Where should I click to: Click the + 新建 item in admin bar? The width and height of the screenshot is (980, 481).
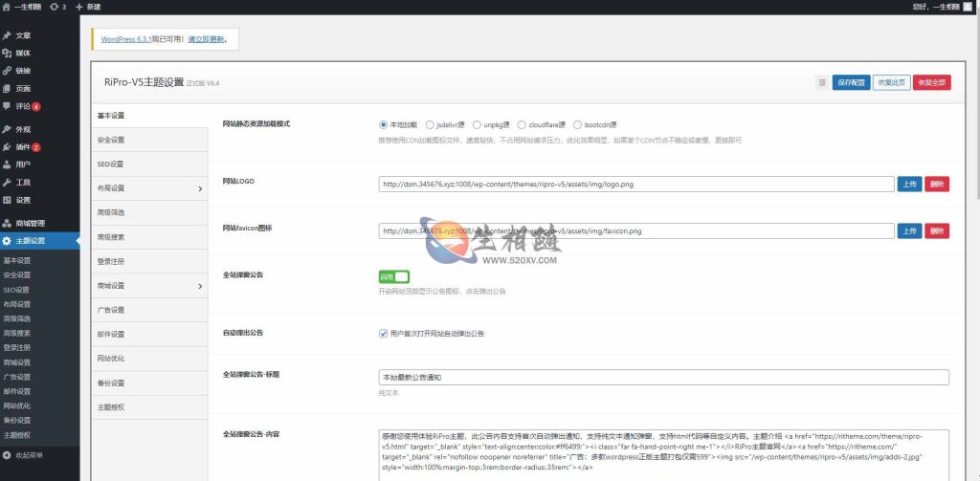(88, 7)
